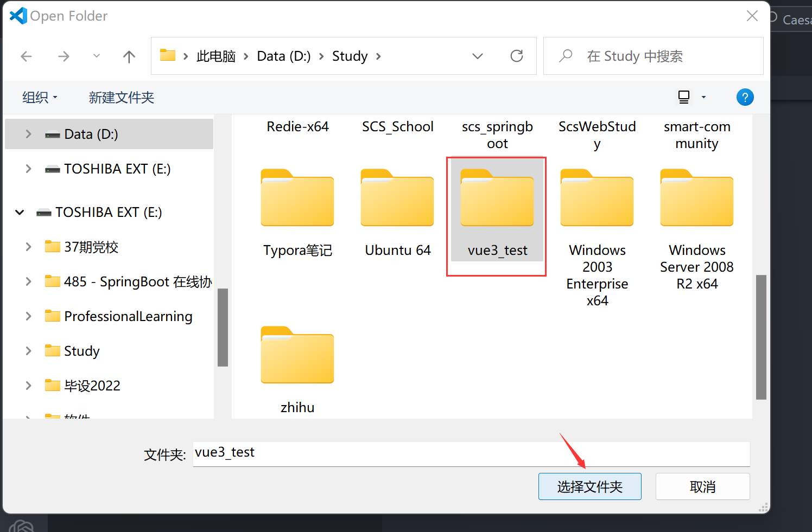Select Study in the breadcrumb

coord(350,56)
